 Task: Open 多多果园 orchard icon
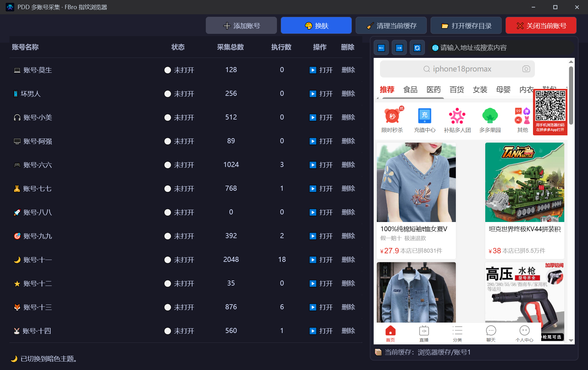click(490, 116)
